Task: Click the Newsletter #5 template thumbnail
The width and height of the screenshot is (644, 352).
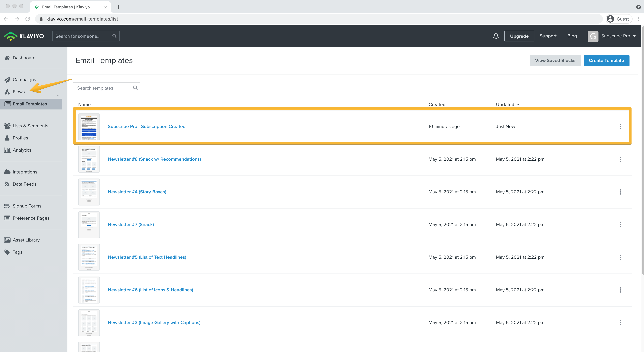Action: (89, 257)
